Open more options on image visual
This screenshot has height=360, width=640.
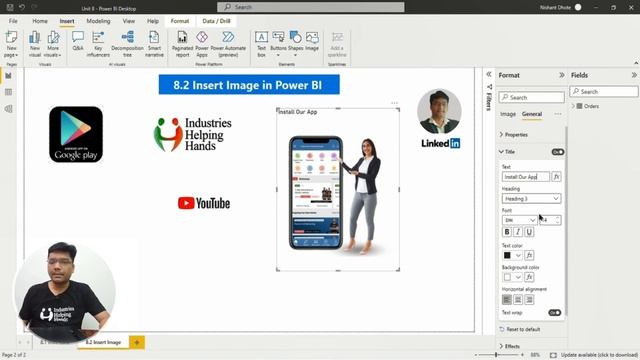pyautogui.click(x=394, y=103)
